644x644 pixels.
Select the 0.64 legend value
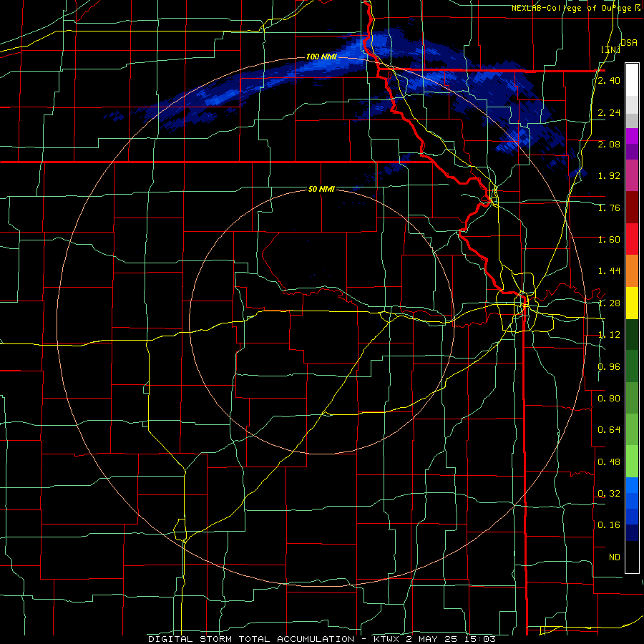609,430
